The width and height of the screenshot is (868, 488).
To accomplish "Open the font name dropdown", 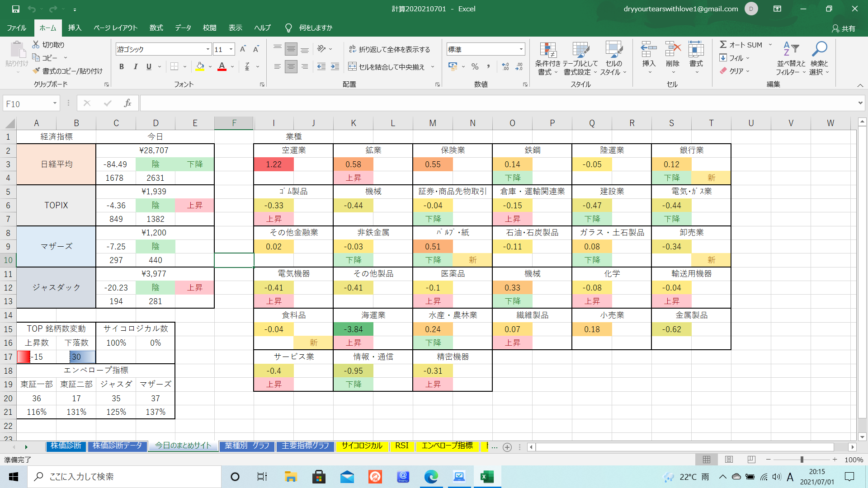I will [208, 49].
